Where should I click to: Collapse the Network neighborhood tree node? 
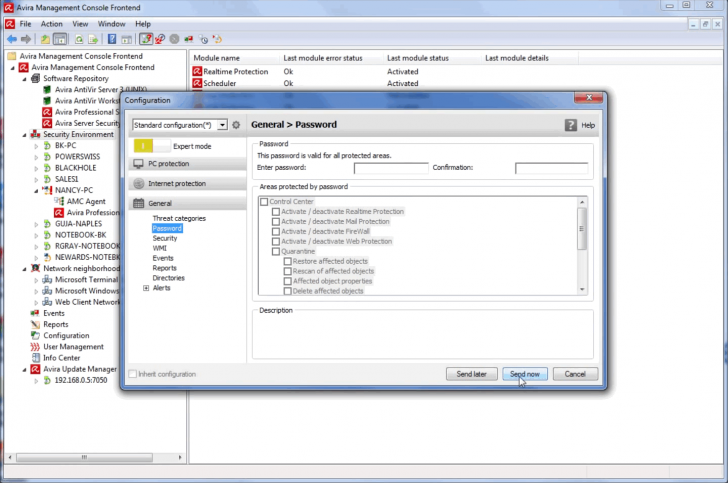click(25, 268)
